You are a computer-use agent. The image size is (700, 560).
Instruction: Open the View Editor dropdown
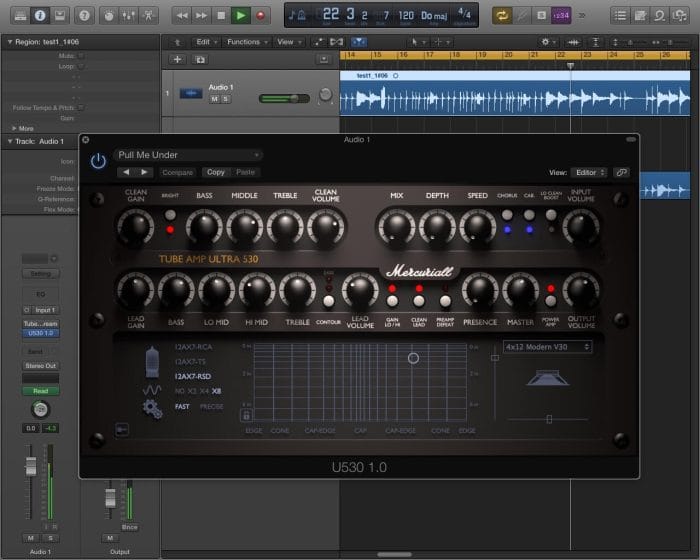589,172
